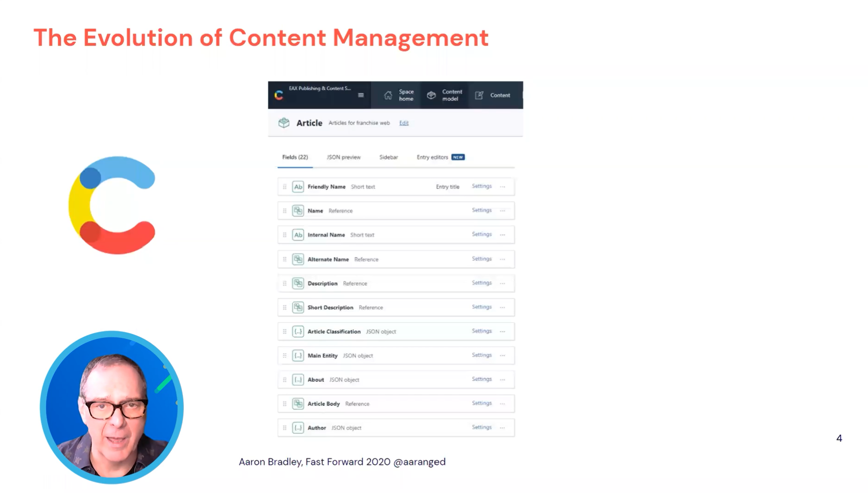The height and width of the screenshot is (493, 868).
Task: Click drag handle of Name field
Action: coord(285,211)
